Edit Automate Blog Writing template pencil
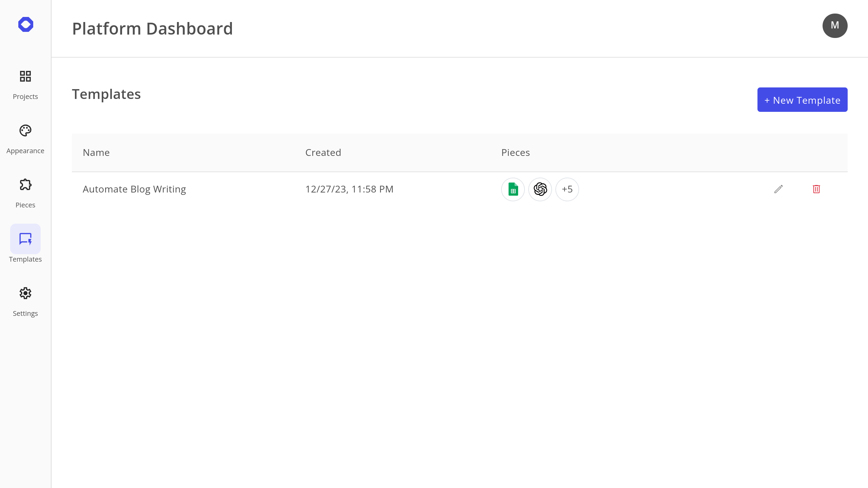This screenshot has height=488, width=868. (778, 189)
